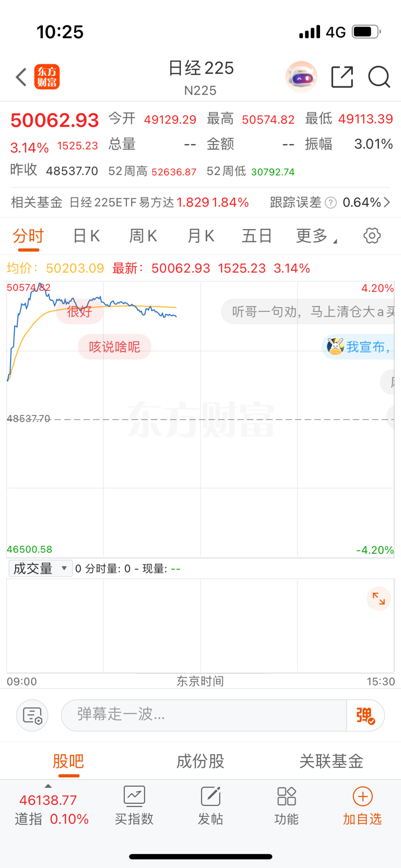Tap the 发帖 post button
The width and height of the screenshot is (401, 868).
210,806
